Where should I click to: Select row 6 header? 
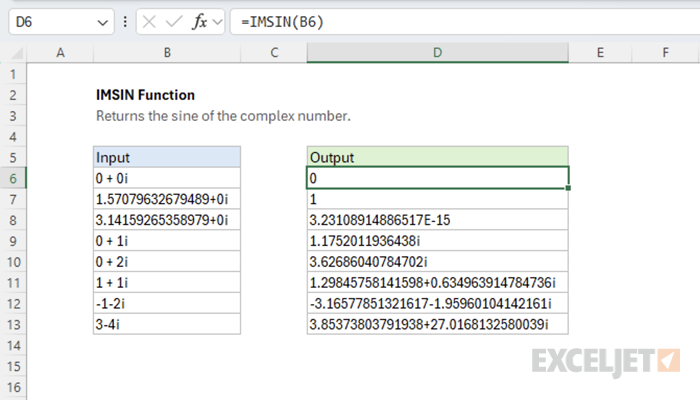pos(13,179)
